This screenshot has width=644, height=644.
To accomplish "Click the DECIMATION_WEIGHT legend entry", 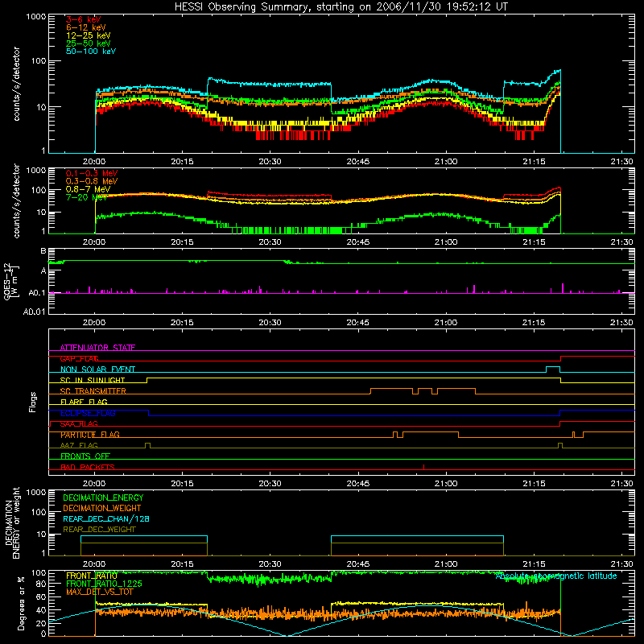I will [x=102, y=508].
